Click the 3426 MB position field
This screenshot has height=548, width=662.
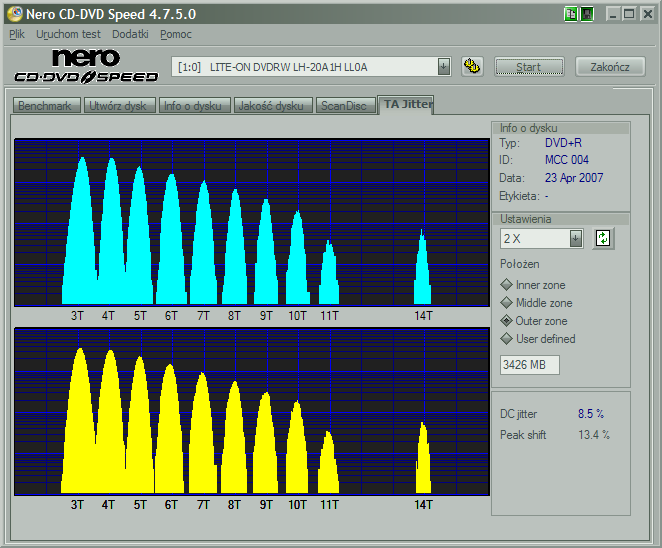[x=530, y=365]
